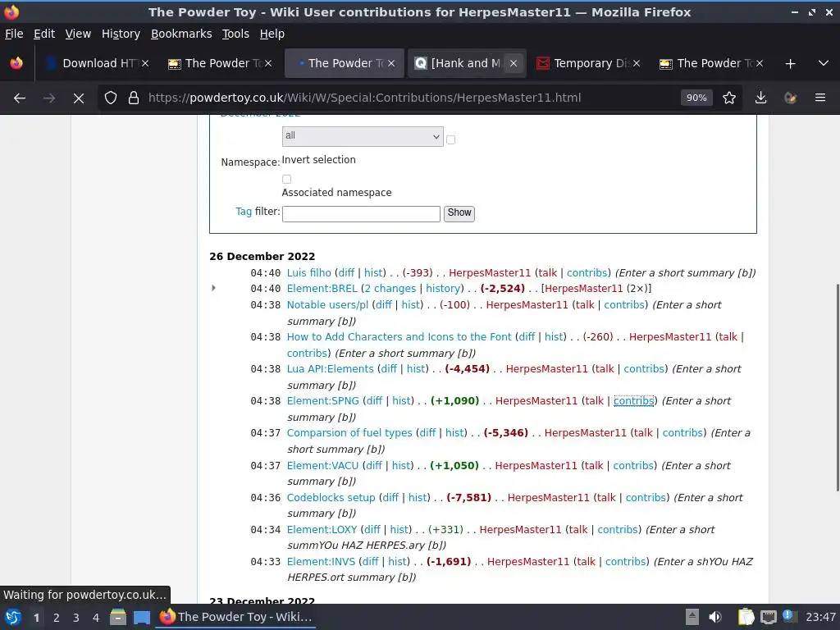
Task: Reset the 90% zoom level
Action: click(696, 98)
